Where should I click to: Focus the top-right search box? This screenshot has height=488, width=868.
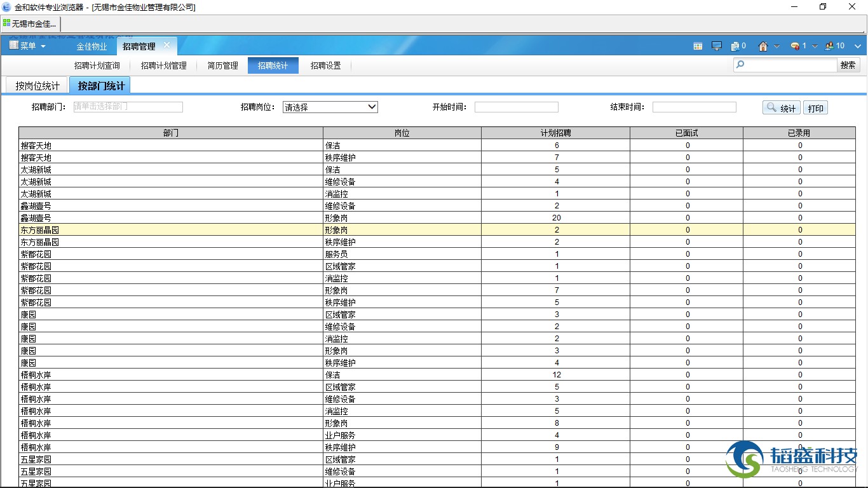(785, 65)
